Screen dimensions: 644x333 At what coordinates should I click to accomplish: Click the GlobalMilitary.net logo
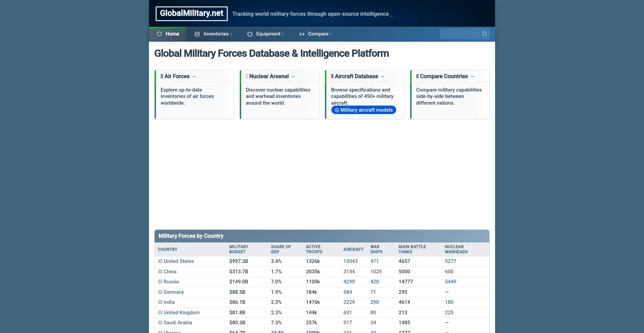point(192,13)
